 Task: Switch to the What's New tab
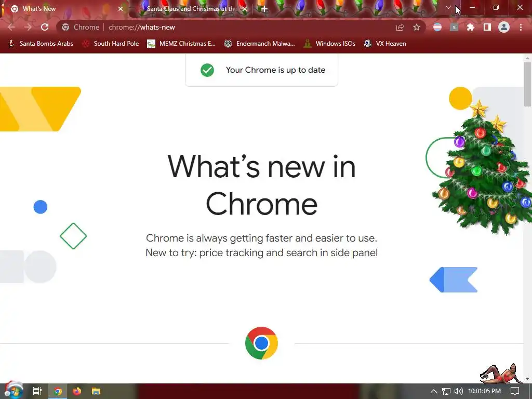coord(64,9)
